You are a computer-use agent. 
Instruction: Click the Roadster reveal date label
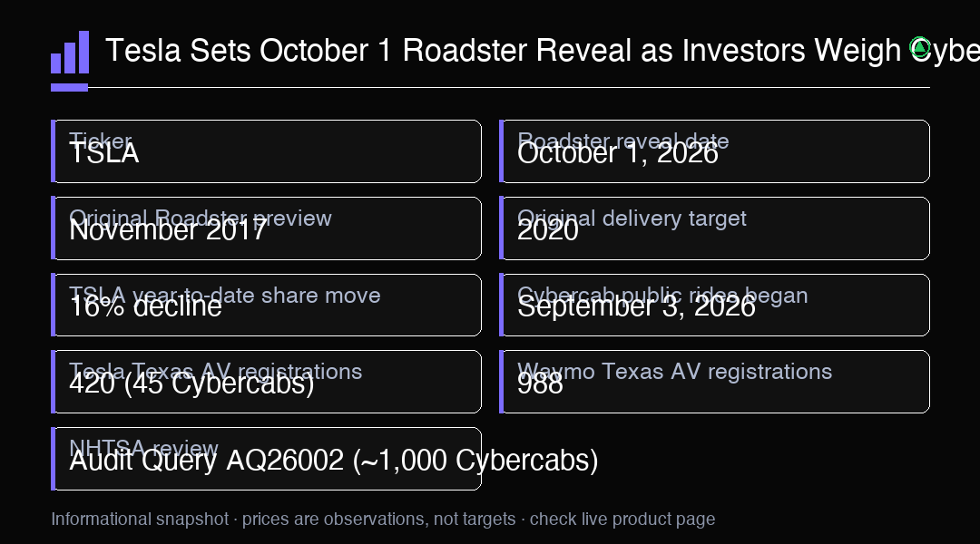coord(623,141)
